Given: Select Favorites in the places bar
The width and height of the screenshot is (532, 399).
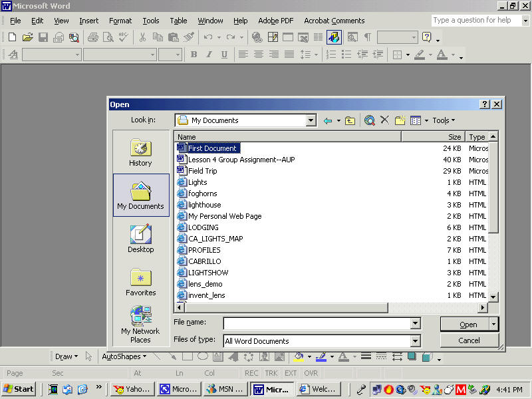Looking at the screenshot, I should [x=140, y=282].
